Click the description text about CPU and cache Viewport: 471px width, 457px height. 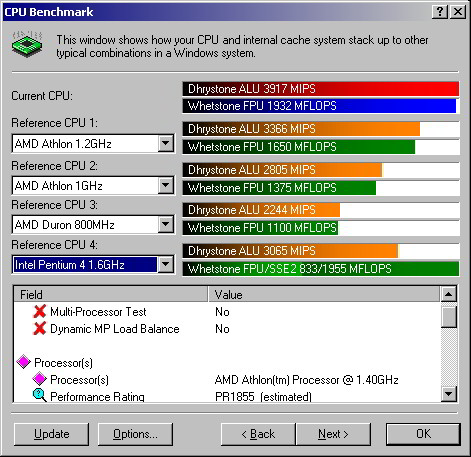(242, 46)
